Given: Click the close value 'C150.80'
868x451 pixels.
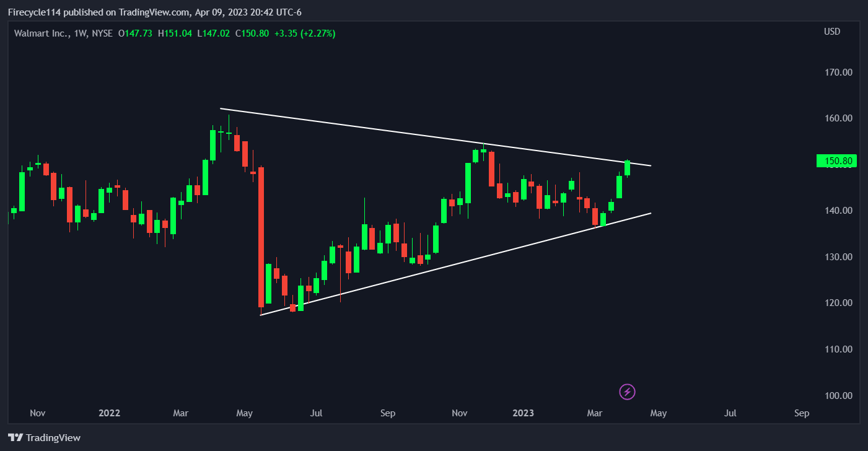Looking at the screenshot, I should pyautogui.click(x=252, y=33).
